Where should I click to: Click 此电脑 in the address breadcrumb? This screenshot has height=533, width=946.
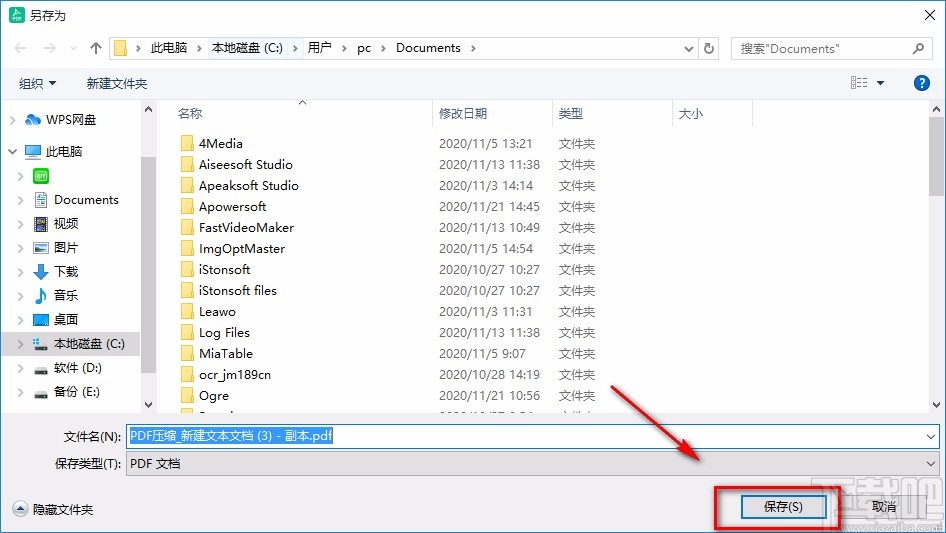pos(169,48)
